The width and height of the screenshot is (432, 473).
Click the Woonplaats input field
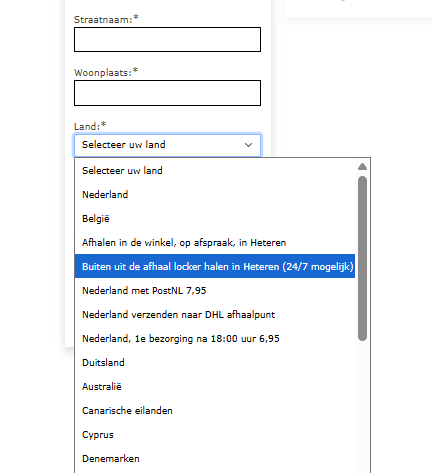pyautogui.click(x=167, y=93)
